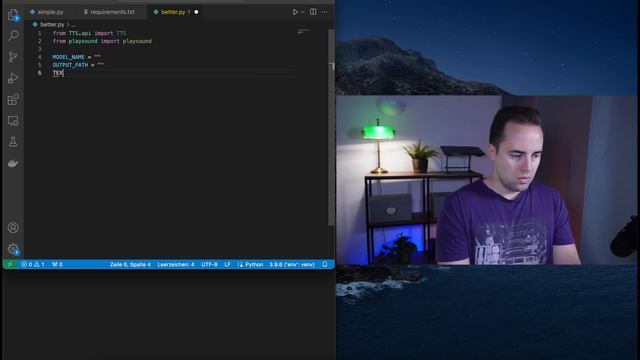This screenshot has width=640, height=360.
Task: Open the Search view in activity bar
Action: 13,36
